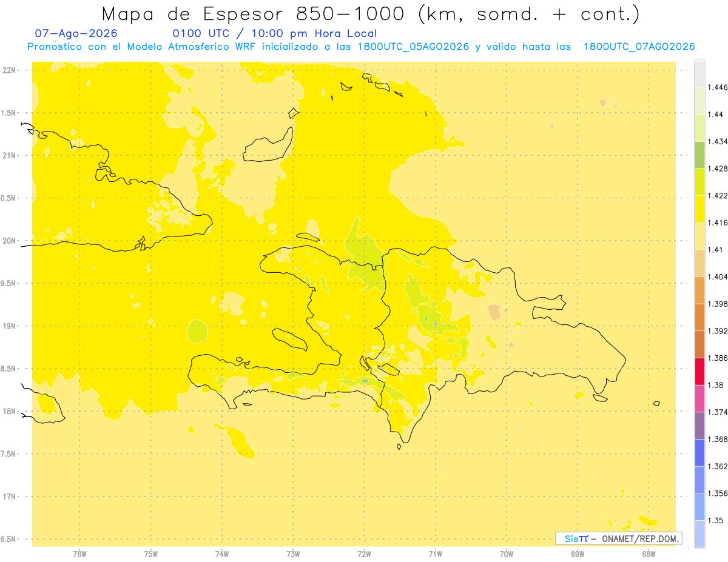Click the "72W" longitude label
Viewport: 728px width, 562px height.
click(364, 554)
